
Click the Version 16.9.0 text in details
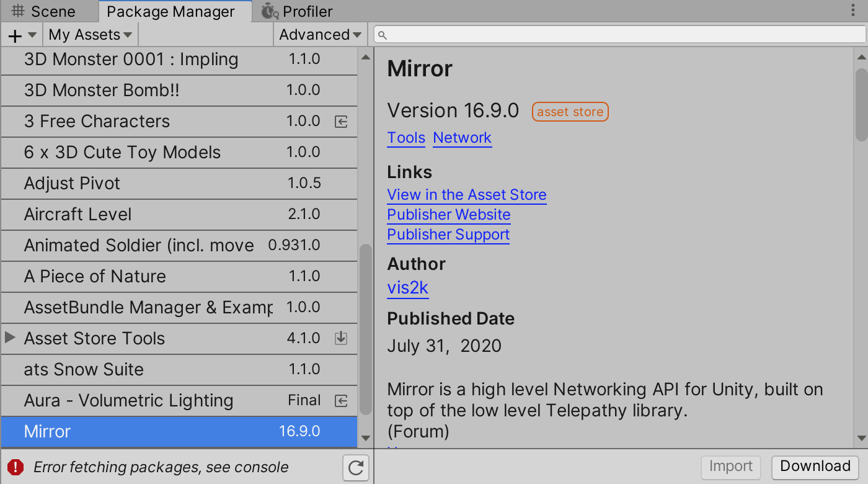click(x=453, y=110)
